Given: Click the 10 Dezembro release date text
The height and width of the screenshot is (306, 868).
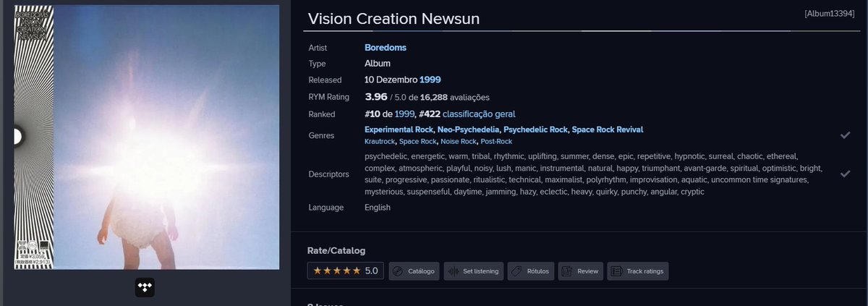Looking at the screenshot, I should tap(391, 80).
